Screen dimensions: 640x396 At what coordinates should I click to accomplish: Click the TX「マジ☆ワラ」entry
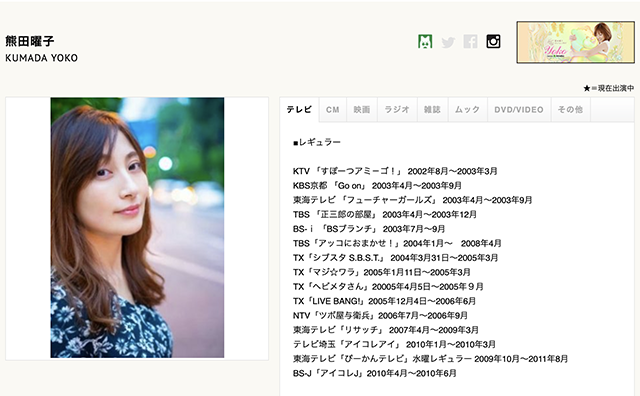coord(382,272)
